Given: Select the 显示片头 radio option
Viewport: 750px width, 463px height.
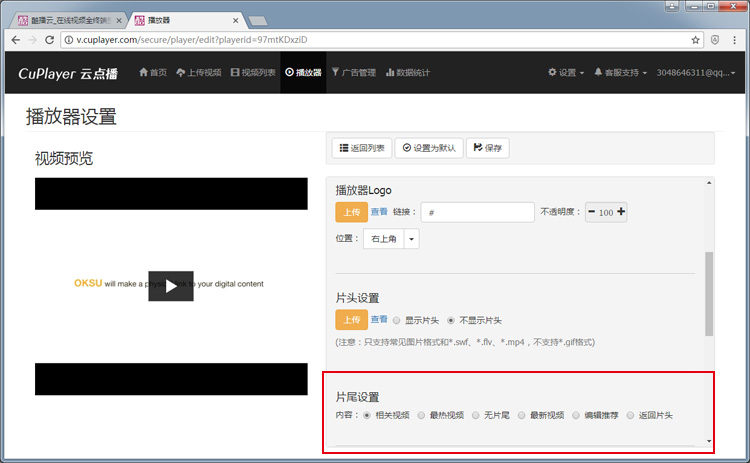Looking at the screenshot, I should [397, 320].
